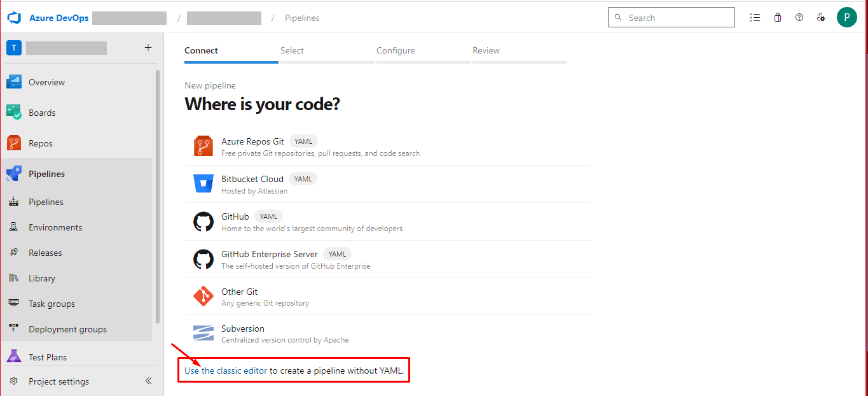Click the Azure DevOps logo icon
Screen dimensions: 868x396
point(14,17)
